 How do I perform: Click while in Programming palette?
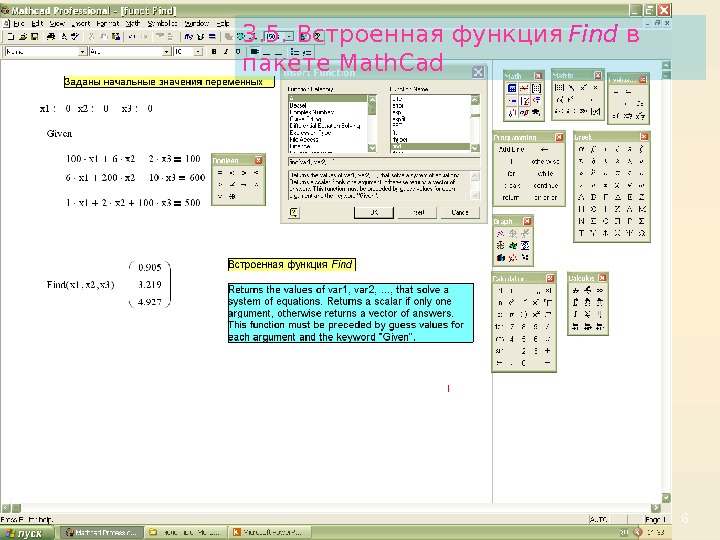tap(545, 174)
